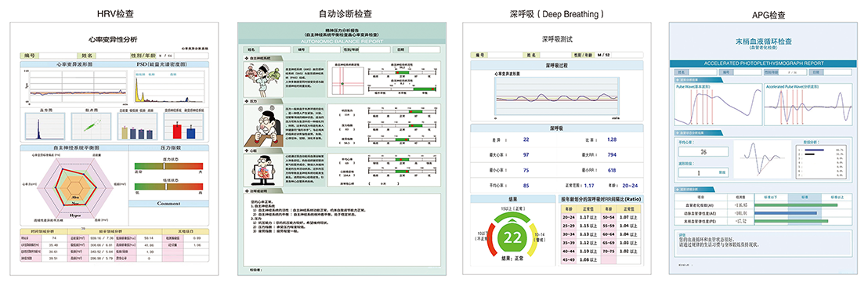The image size is (868, 286).
Task: Click the green scatter plot thumbnail
Action: [92, 125]
